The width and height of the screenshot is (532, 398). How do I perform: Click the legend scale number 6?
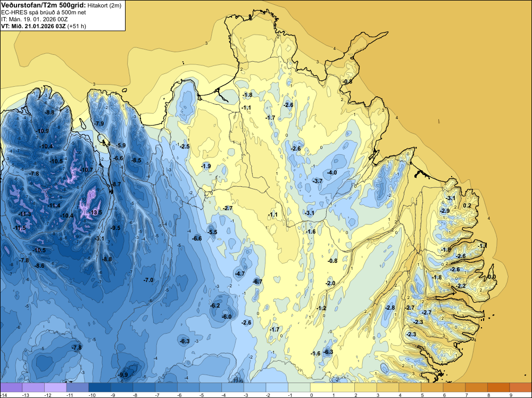coord(444,395)
